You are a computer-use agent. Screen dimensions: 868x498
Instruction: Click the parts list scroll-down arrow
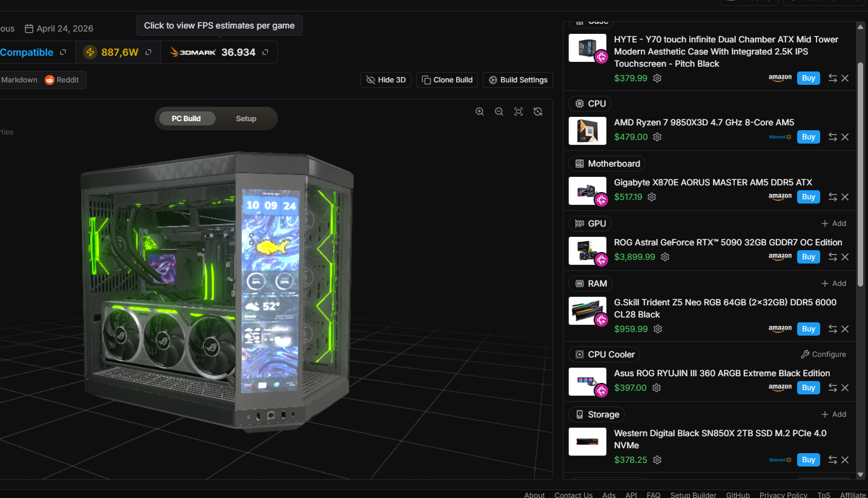860,475
